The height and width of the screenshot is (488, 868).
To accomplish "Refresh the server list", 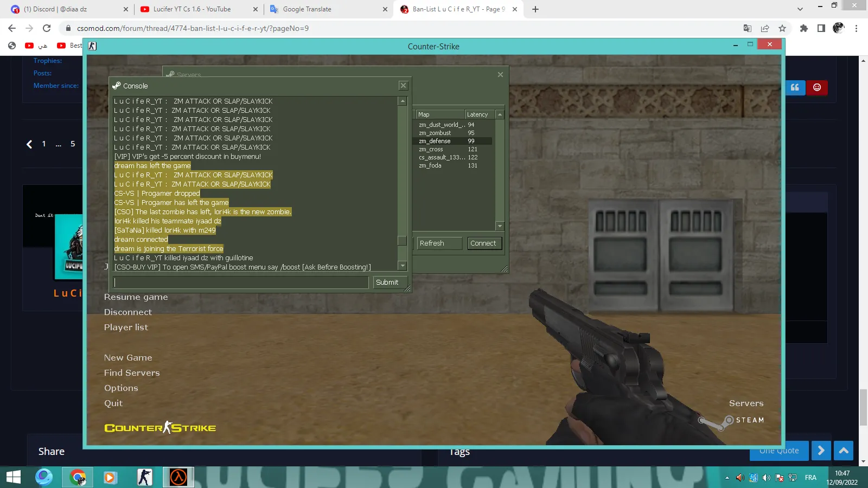I will tap(438, 243).
